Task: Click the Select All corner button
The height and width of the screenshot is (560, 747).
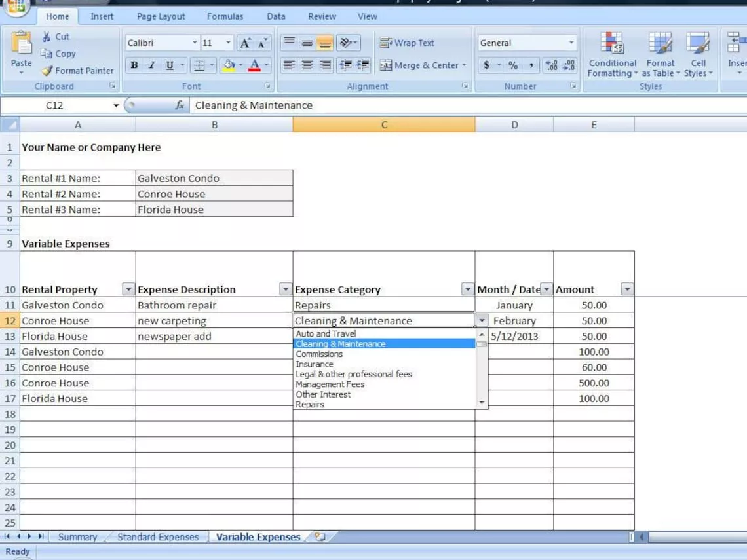Action: (10, 124)
